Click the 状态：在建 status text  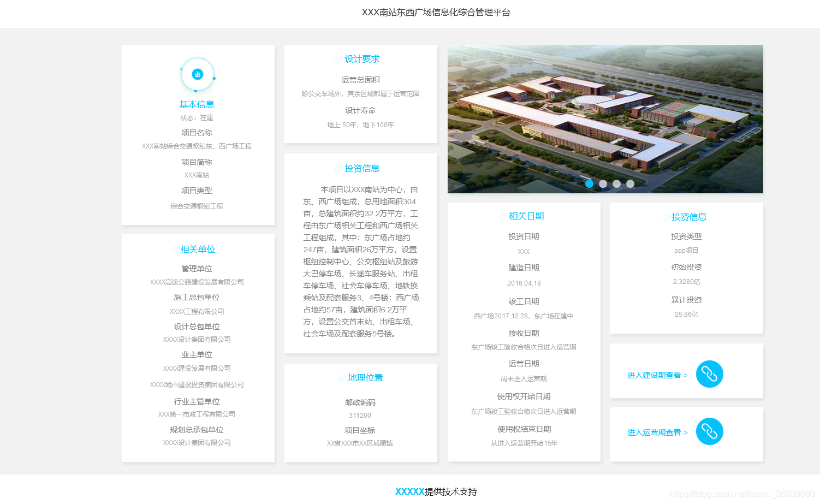point(197,118)
